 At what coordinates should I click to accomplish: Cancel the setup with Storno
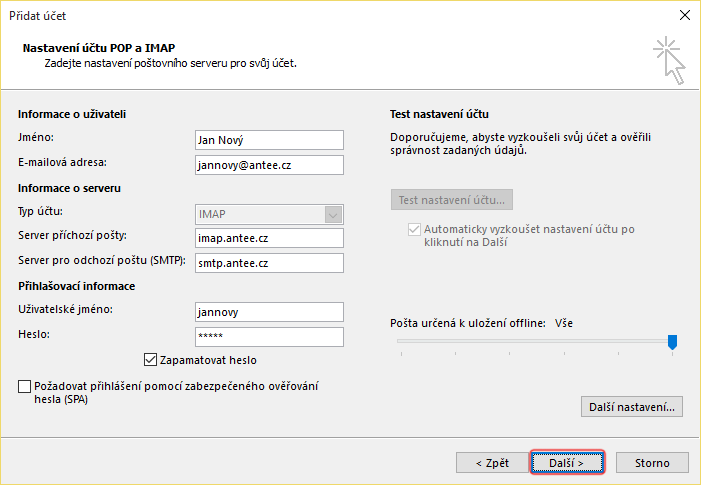click(x=651, y=462)
